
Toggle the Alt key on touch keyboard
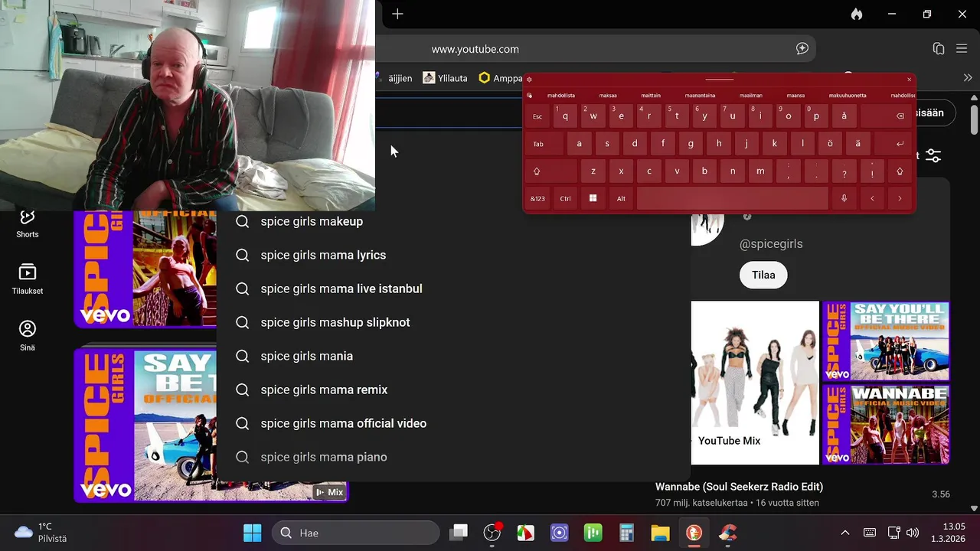point(621,198)
